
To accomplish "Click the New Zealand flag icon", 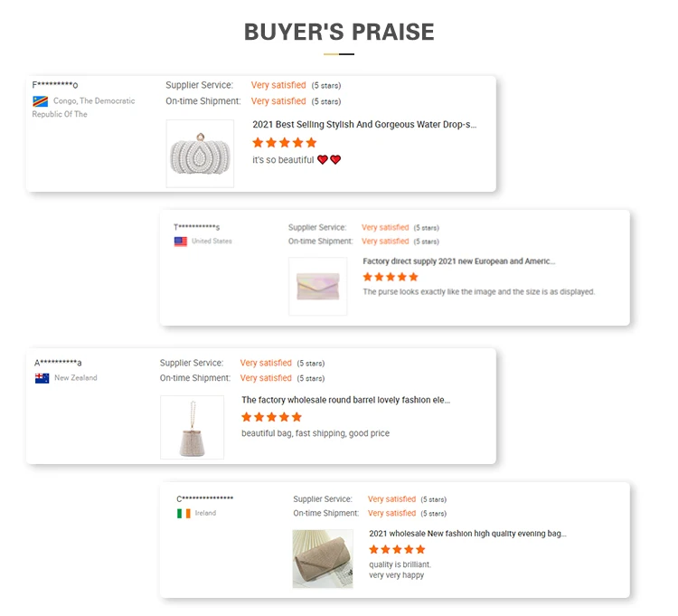I will 42,378.
